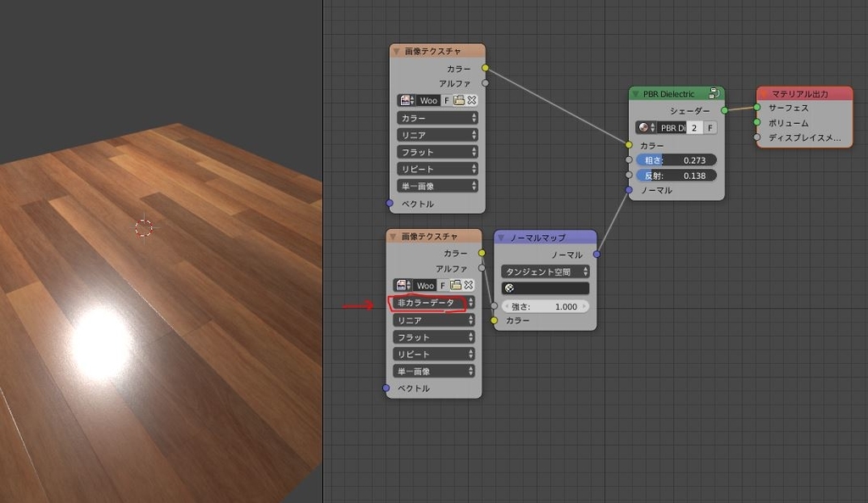
Task: Toggle fake user F in PBR Dielectric node
Action: click(709, 127)
